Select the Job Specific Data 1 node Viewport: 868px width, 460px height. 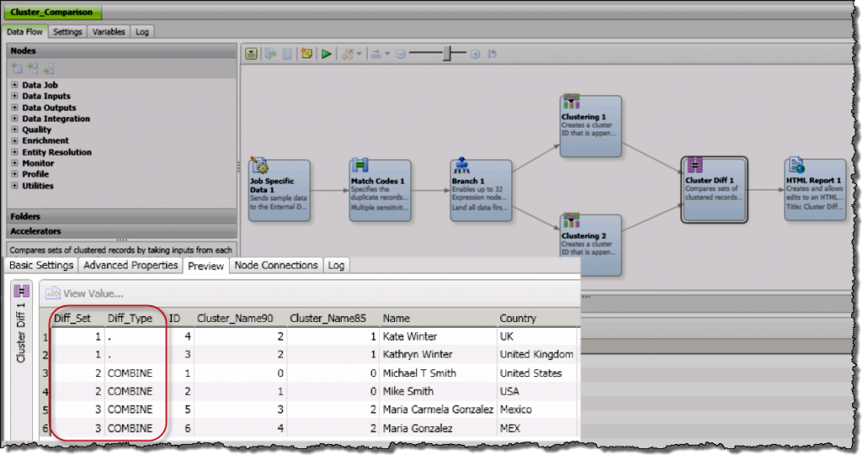coord(280,191)
